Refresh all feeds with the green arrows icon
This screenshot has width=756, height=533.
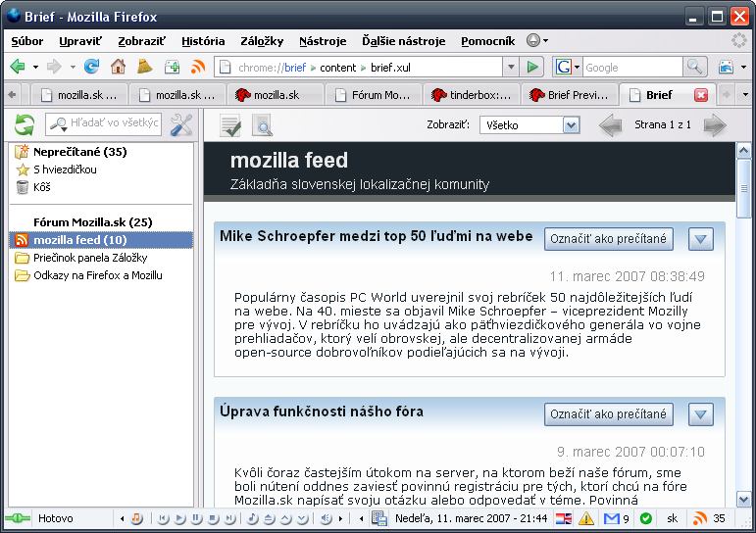(25, 124)
